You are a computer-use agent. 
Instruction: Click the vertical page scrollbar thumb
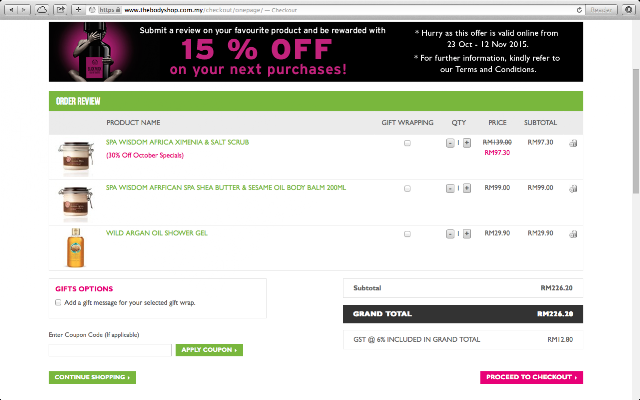click(636, 131)
